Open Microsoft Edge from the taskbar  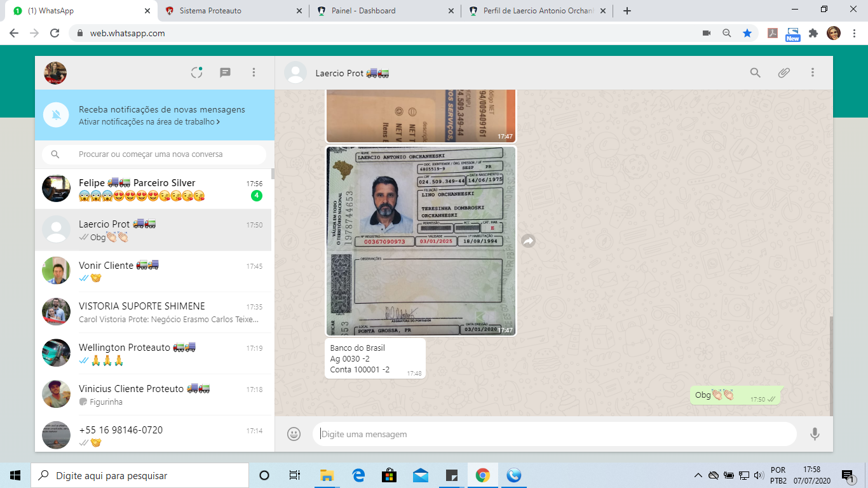click(358, 475)
